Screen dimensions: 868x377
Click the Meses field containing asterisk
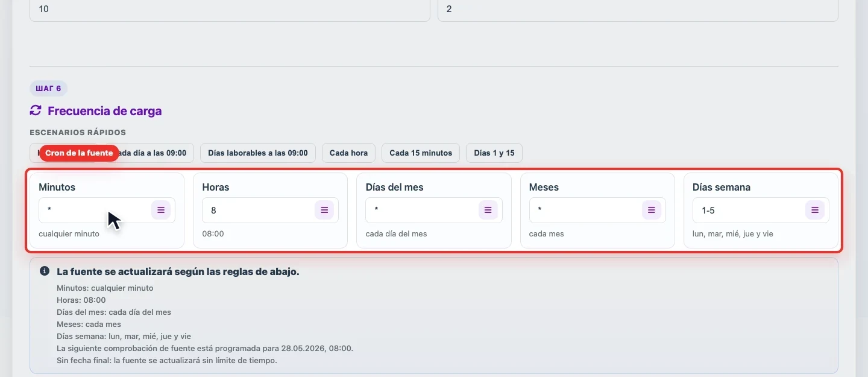597,211
